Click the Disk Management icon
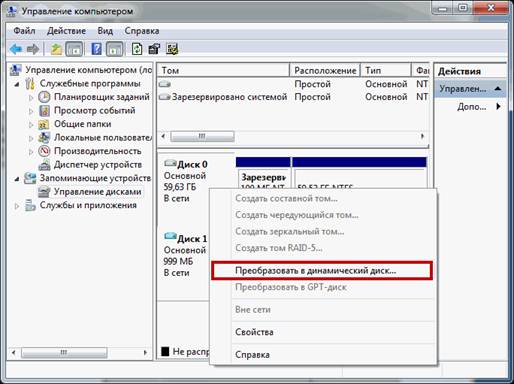This screenshot has width=514, height=384. click(x=44, y=192)
